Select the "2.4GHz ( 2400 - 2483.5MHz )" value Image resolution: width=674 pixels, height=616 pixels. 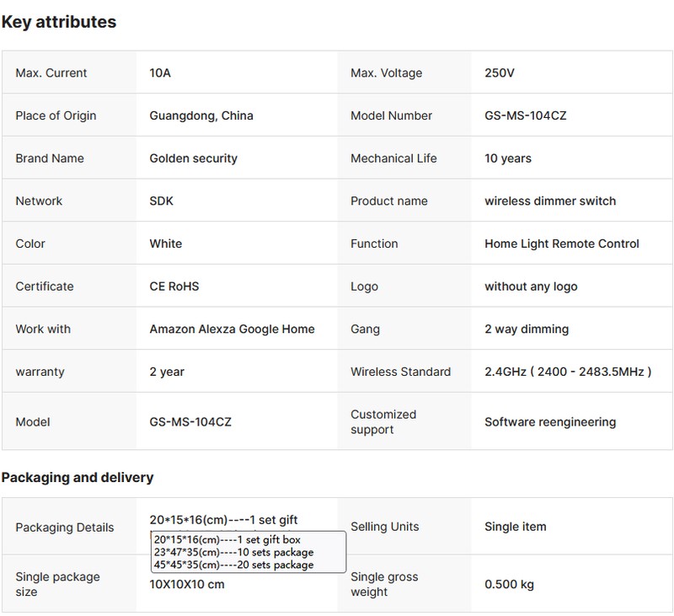pos(568,372)
